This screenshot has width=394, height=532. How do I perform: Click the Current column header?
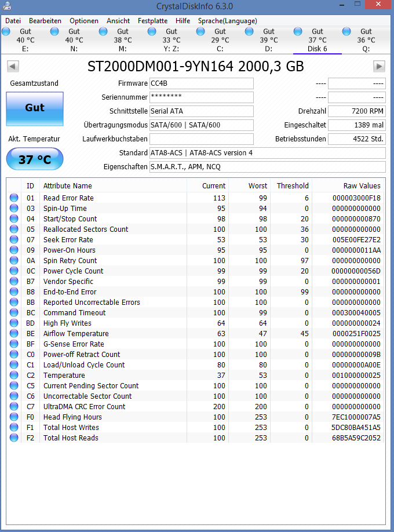[207, 185]
